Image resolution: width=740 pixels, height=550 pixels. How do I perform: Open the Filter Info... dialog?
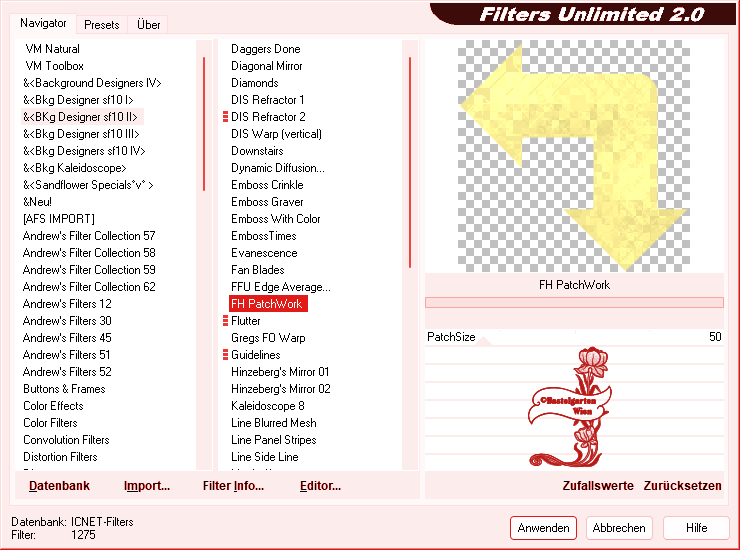[233, 486]
